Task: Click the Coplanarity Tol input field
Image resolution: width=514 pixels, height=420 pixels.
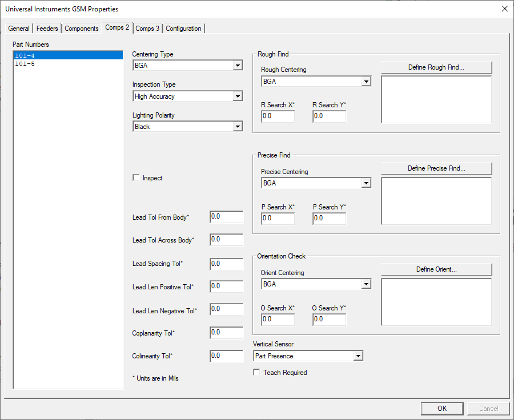Action: 226,332
